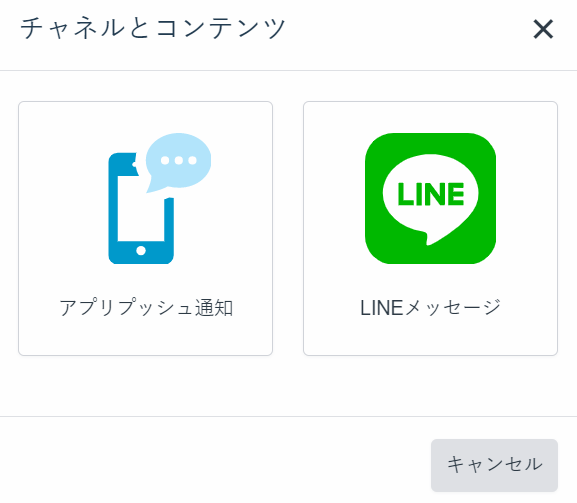This screenshot has height=503, width=577.
Task: Click the チャネルとコンテンツ dialog title
Action: (x=153, y=28)
